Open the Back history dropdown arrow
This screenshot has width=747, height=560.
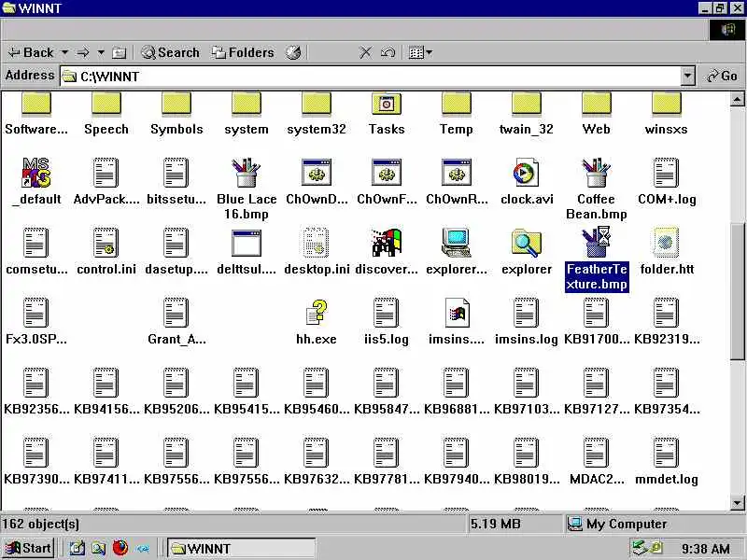64,52
